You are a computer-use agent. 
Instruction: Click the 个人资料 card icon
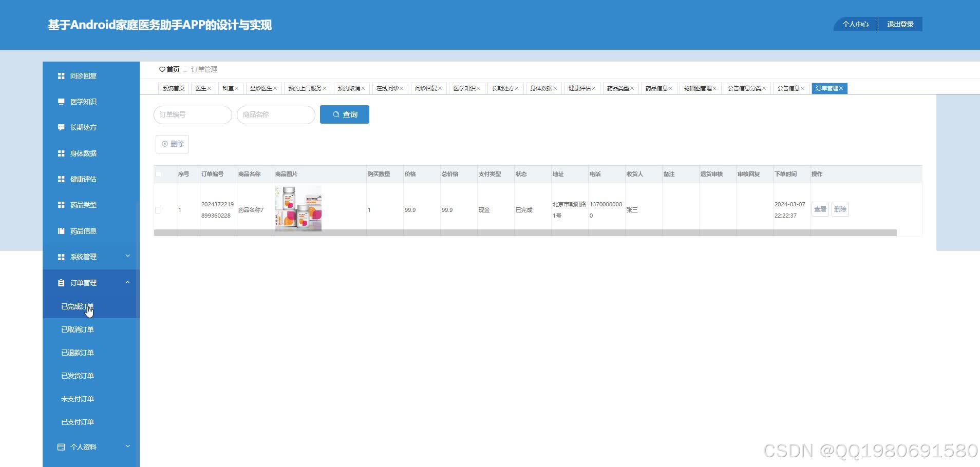click(61, 447)
